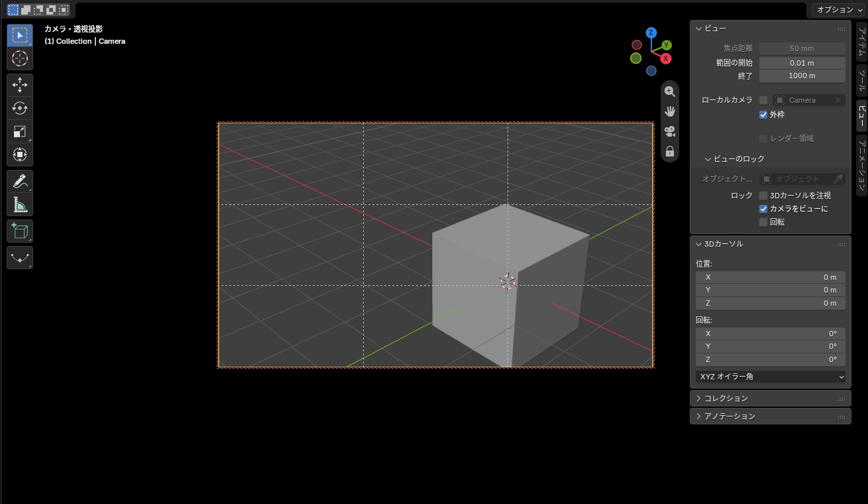
Task: Select the Annotate pencil tool
Action: [20, 181]
